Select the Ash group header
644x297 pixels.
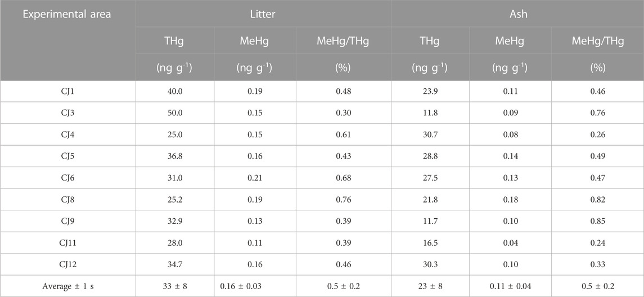[517, 14]
